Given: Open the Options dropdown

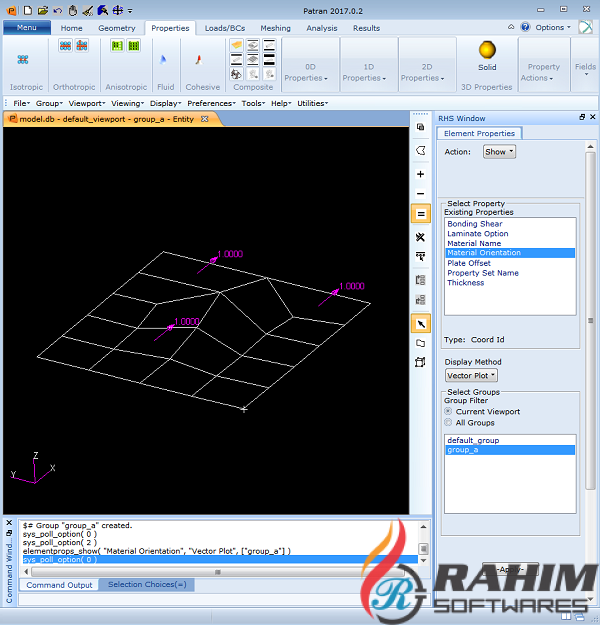Looking at the screenshot, I should coord(553,28).
